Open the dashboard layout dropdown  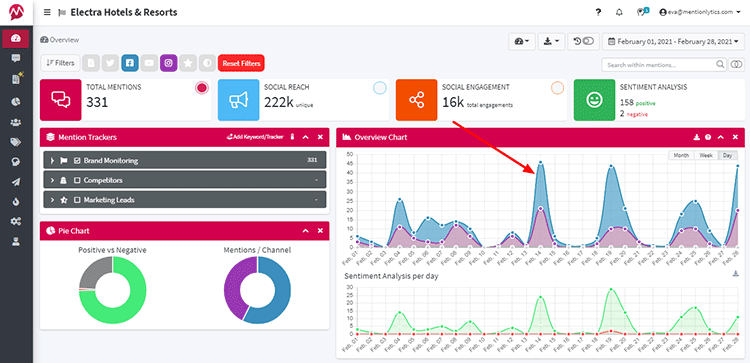click(522, 42)
